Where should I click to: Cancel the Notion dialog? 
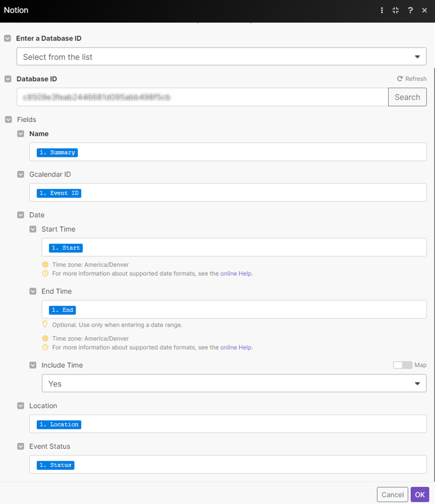tap(392, 494)
